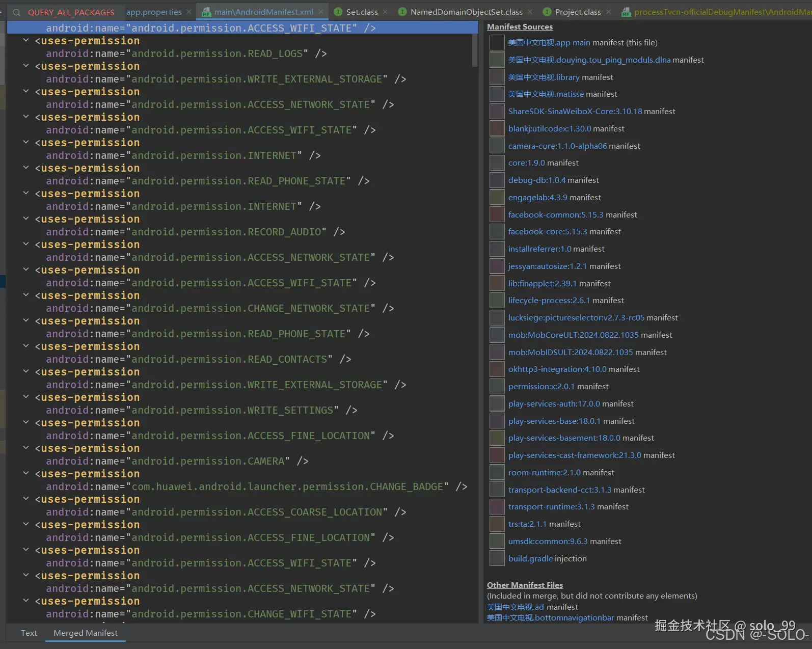Open 美国中文电视.ad manifest link
The width and height of the screenshot is (812, 649).
(516, 607)
